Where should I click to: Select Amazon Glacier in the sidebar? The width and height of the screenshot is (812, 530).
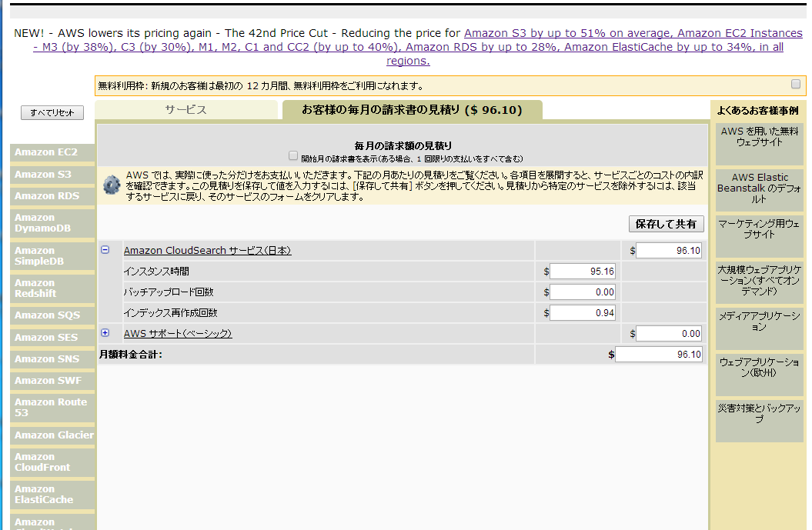pyautogui.click(x=52, y=435)
